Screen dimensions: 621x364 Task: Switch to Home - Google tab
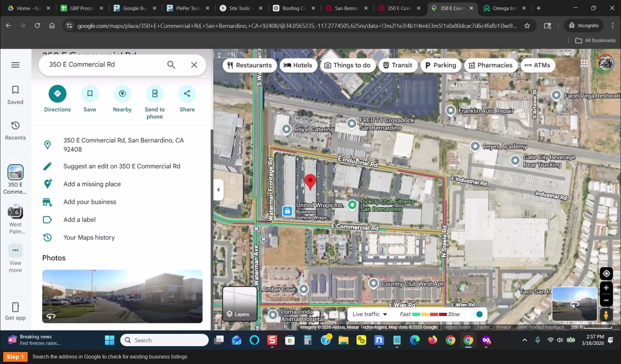tap(29, 8)
